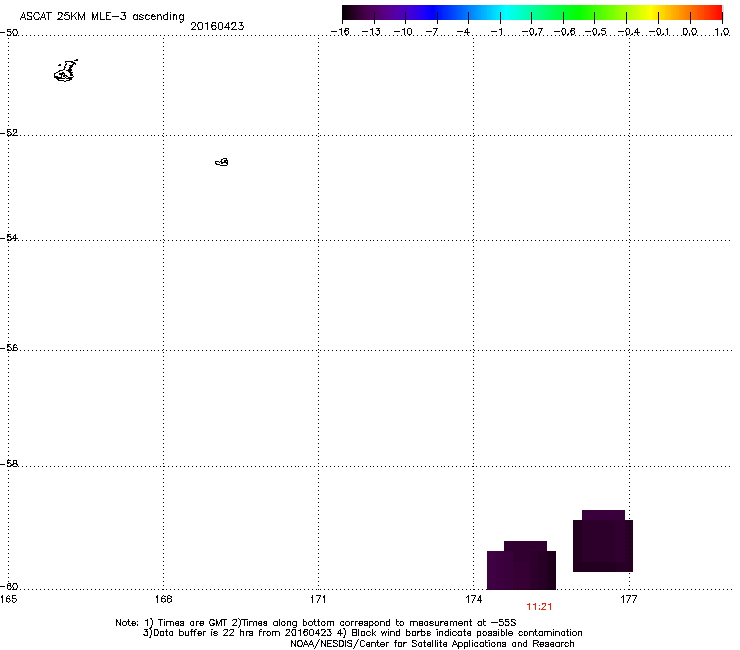Click the 177 longitude axis label
Viewport: 740px width, 650px height.
click(x=629, y=599)
